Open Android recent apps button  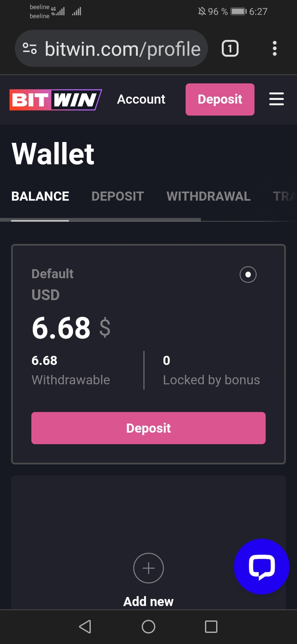click(x=211, y=627)
